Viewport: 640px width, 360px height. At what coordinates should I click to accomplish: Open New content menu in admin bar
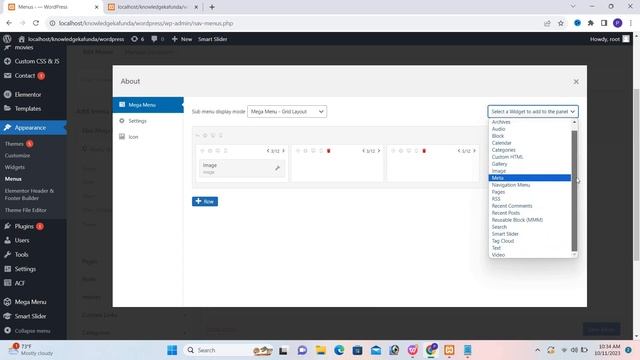click(x=182, y=39)
